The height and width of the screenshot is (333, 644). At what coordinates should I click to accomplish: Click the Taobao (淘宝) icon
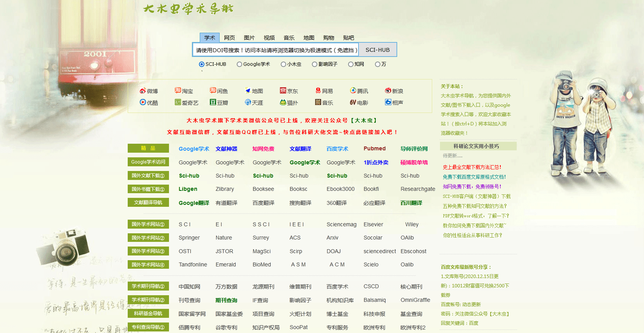tap(178, 90)
